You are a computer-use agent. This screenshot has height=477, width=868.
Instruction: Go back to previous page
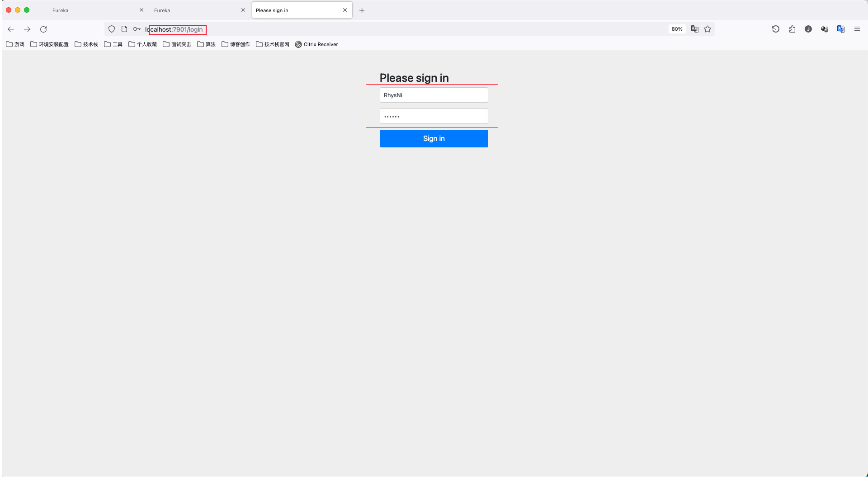[11, 29]
